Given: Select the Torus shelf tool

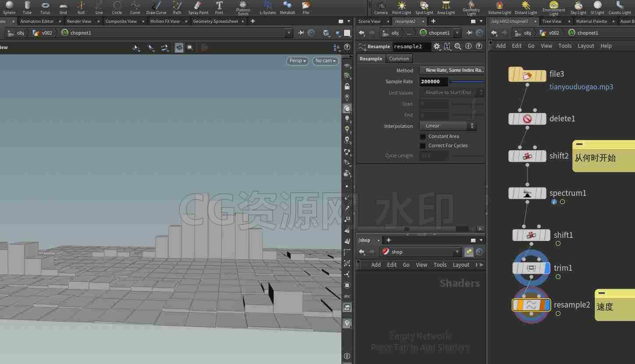Looking at the screenshot, I should (x=45, y=7).
